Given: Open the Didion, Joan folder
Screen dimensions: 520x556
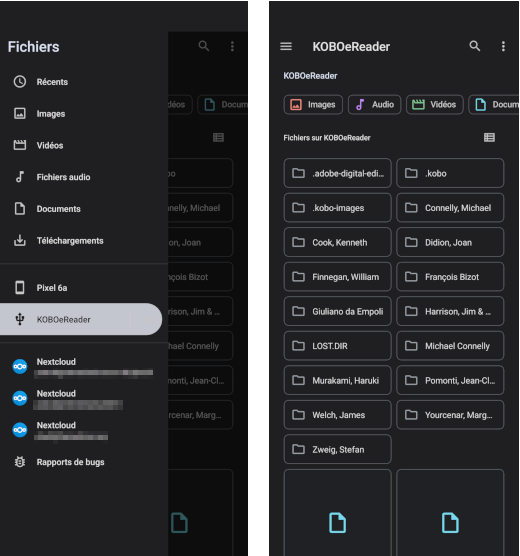Looking at the screenshot, I should (450, 243).
